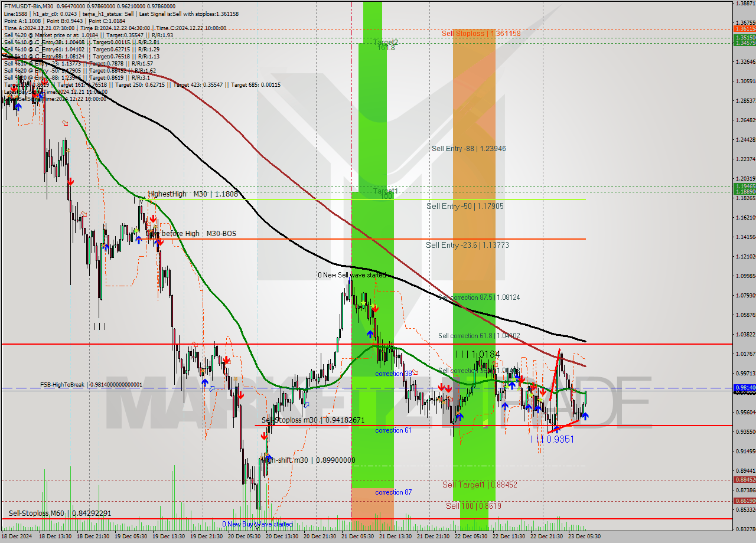Click the 1.38870 value on the price scale
This screenshot has width=756, height=543.
point(745,4)
